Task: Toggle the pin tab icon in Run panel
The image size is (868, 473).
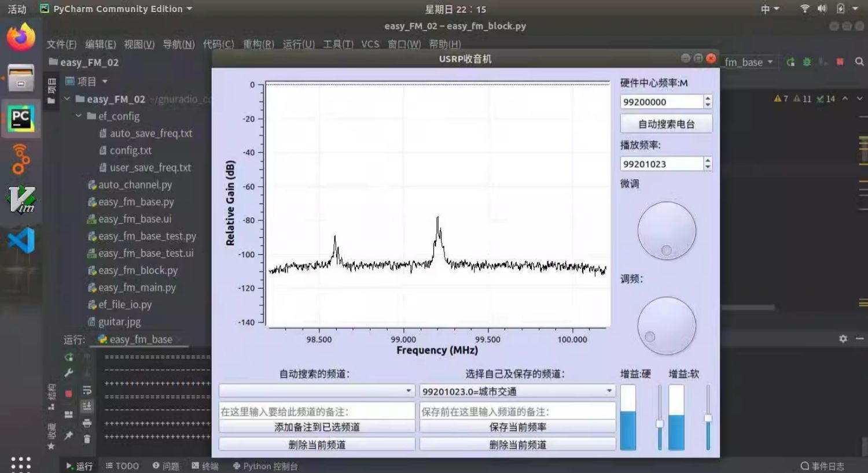Action: [x=69, y=435]
